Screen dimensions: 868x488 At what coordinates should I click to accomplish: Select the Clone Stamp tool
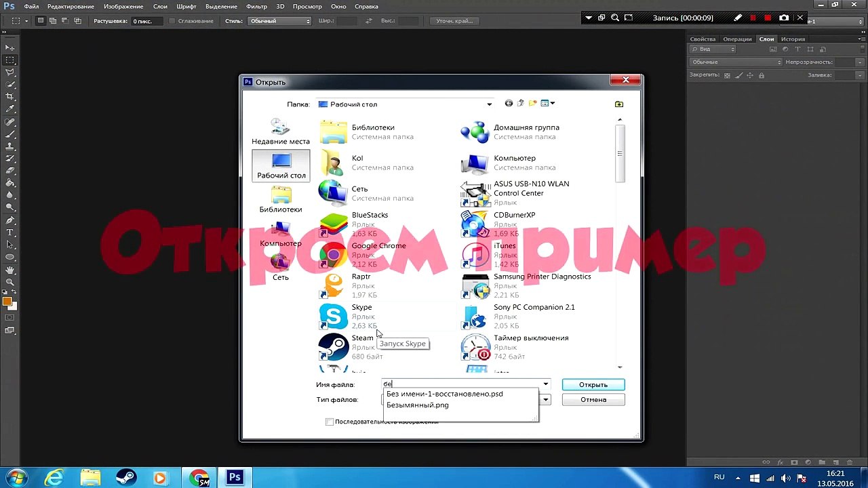coord(10,146)
